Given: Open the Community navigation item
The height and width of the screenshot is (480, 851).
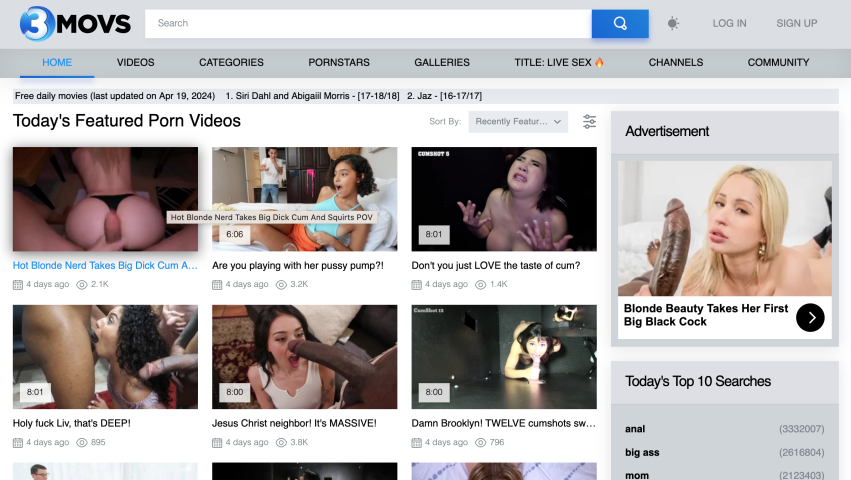Looking at the screenshot, I should (778, 62).
